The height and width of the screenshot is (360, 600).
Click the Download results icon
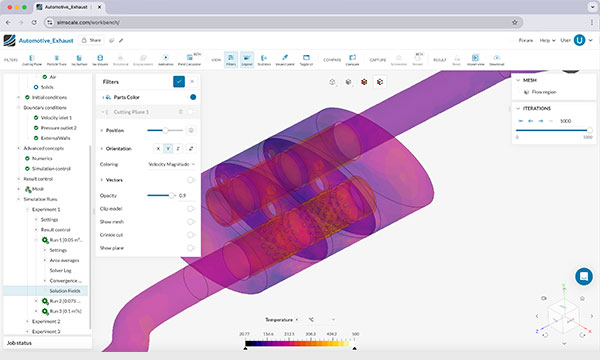pos(497,60)
